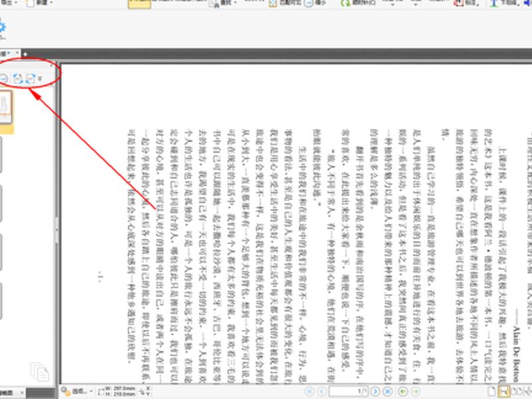Open the new document dropdown arrow
The height and width of the screenshot is (399, 532).
coord(51,3)
